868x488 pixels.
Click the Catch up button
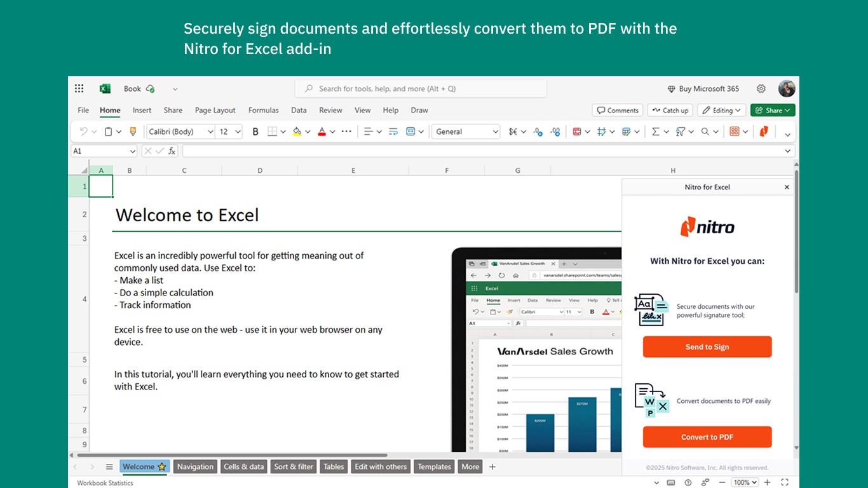click(670, 111)
